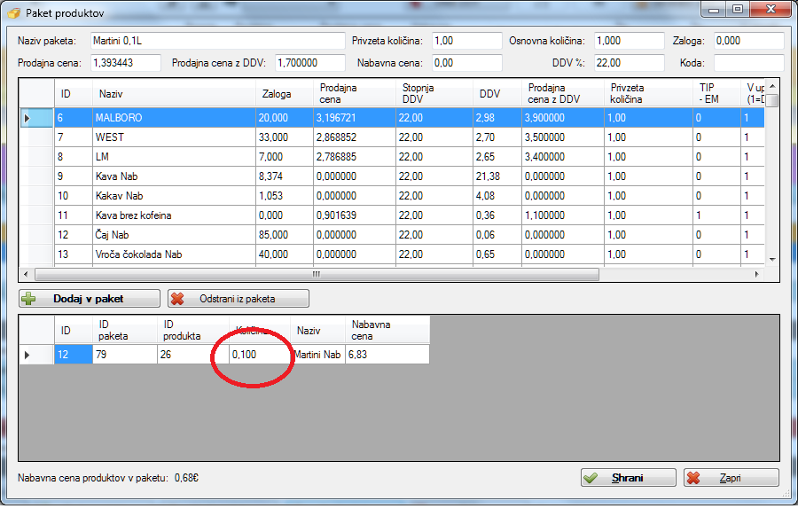Click the Prodajna cena input field

point(124,63)
